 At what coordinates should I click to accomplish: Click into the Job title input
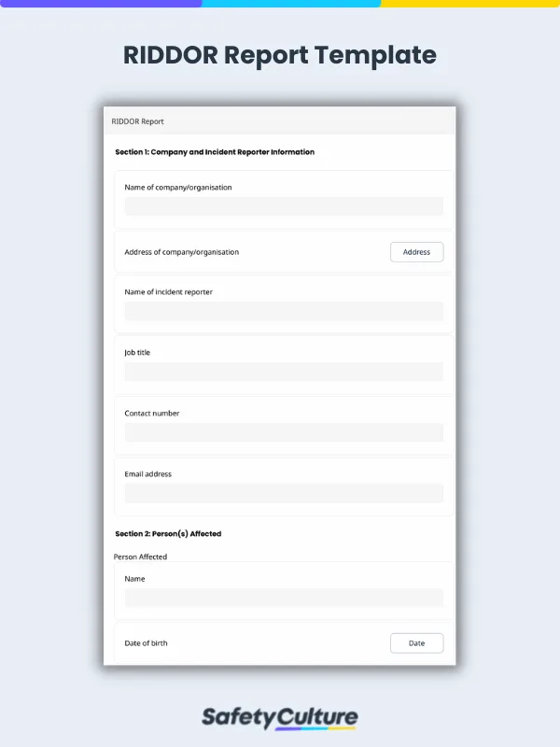pyautogui.click(x=284, y=372)
